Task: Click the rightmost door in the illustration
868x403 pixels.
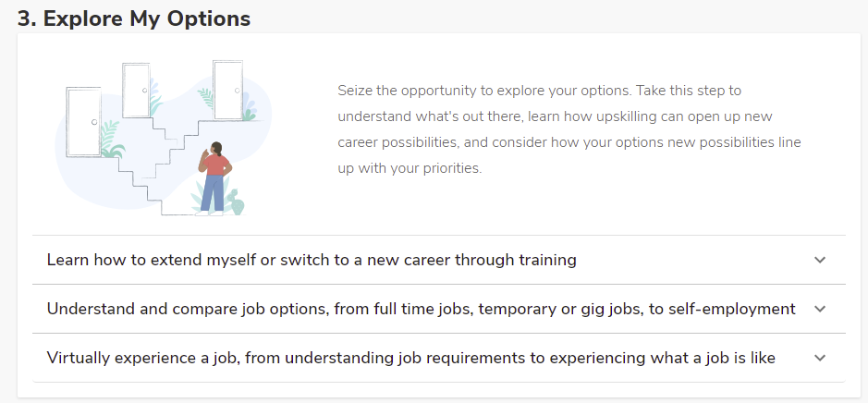Action: 227,89
